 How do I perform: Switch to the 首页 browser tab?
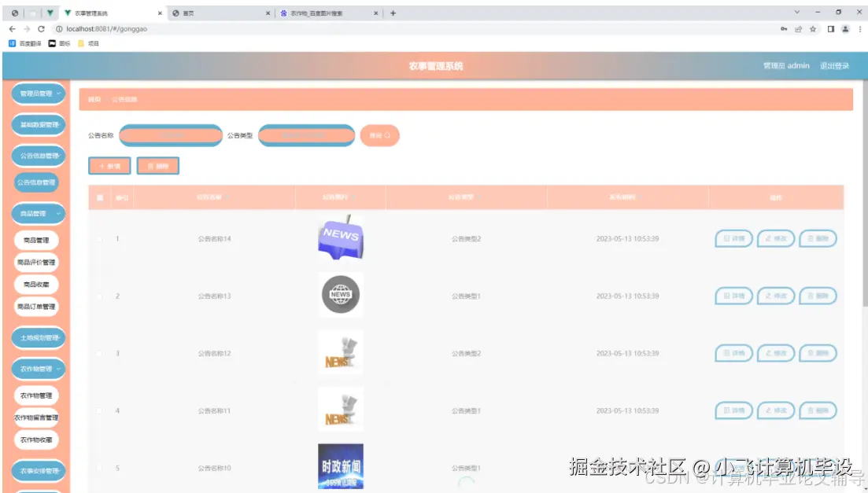[x=221, y=13]
